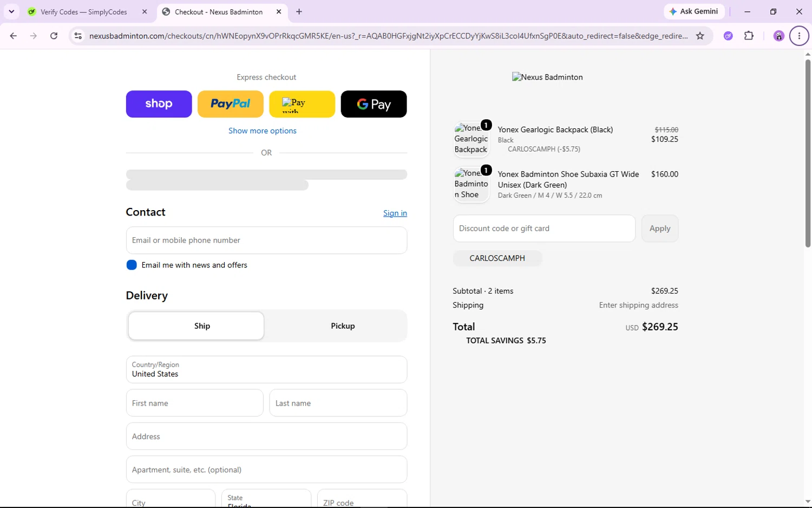This screenshot has width=812, height=508.
Task: Pay with Shop Pay express button
Action: coord(159,104)
